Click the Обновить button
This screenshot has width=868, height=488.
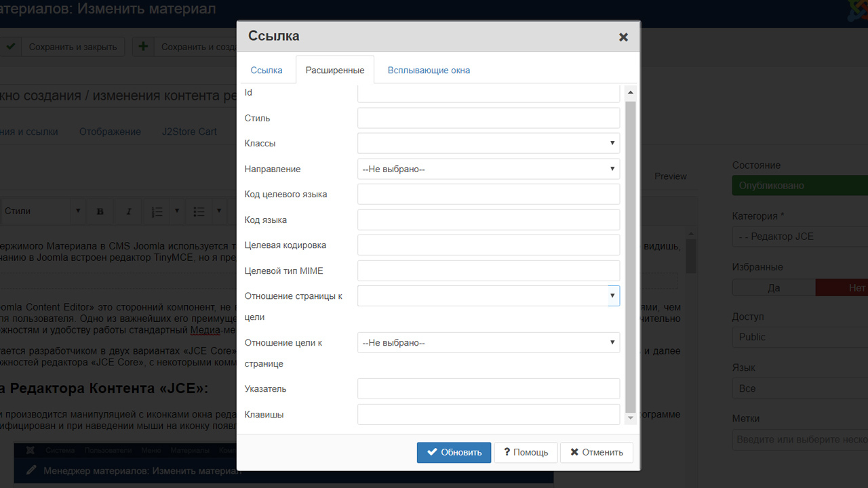(x=454, y=452)
